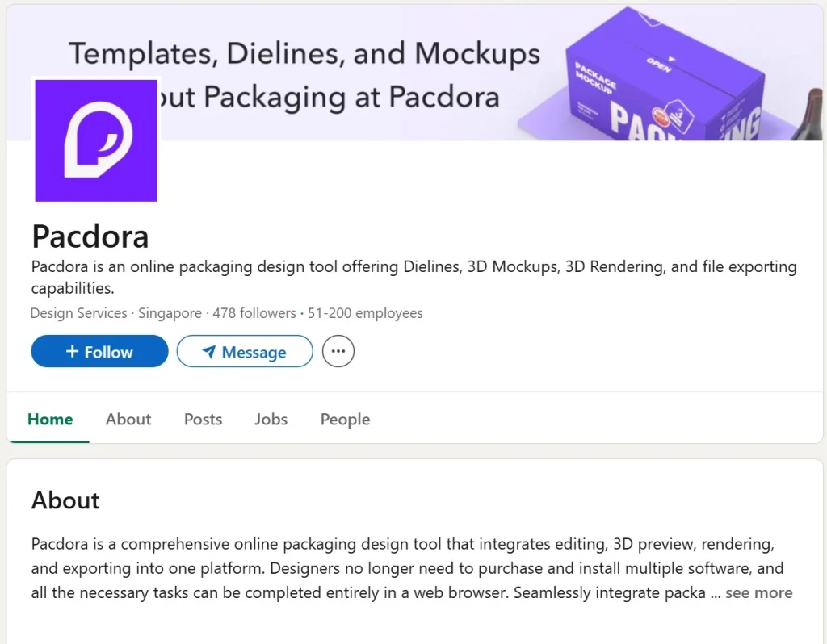Click the plus icon on the Follow button
Screen dimensions: 827x644
[x=73, y=352]
